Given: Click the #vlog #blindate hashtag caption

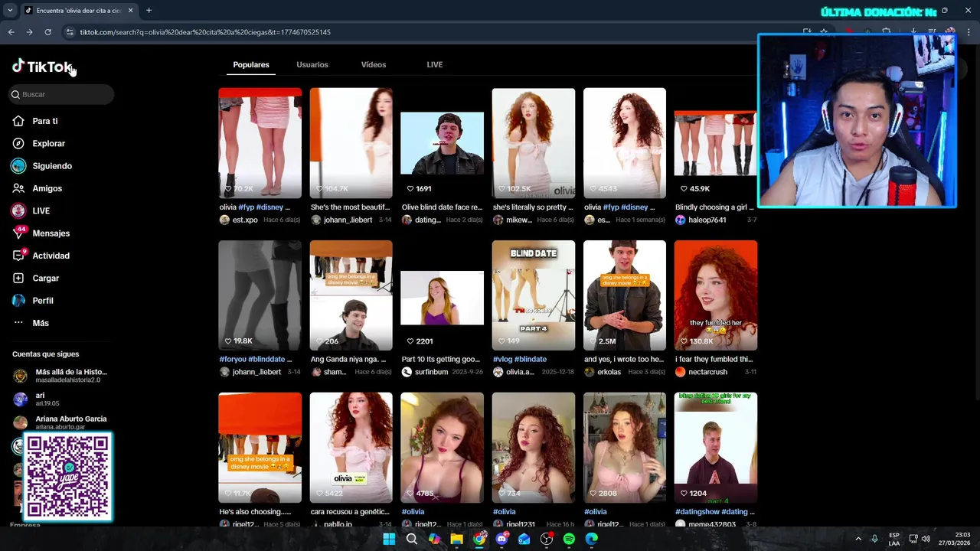Looking at the screenshot, I should click(520, 359).
